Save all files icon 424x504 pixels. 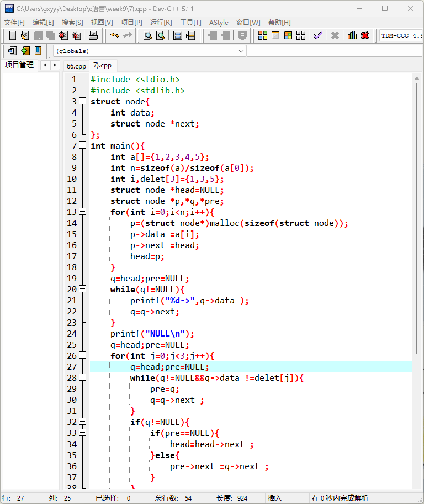tap(51, 35)
